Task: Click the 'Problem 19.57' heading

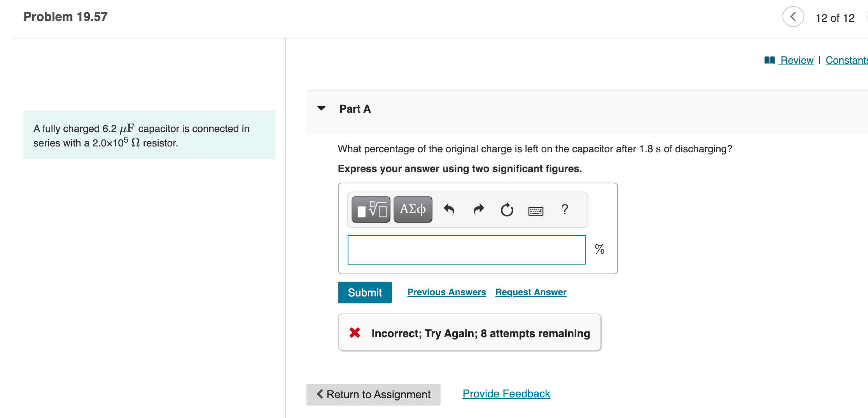Action: click(x=65, y=17)
